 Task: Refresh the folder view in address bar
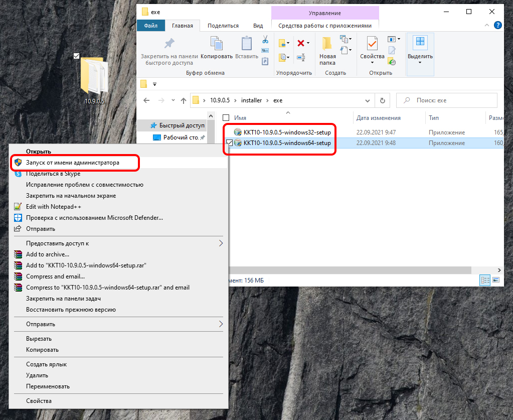click(x=383, y=100)
